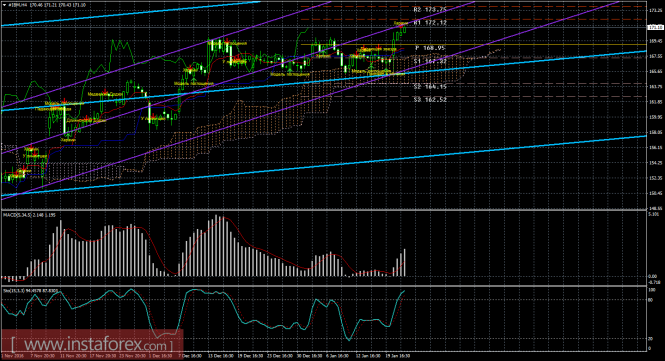Click the last MACD histogram bar

(x=405, y=263)
